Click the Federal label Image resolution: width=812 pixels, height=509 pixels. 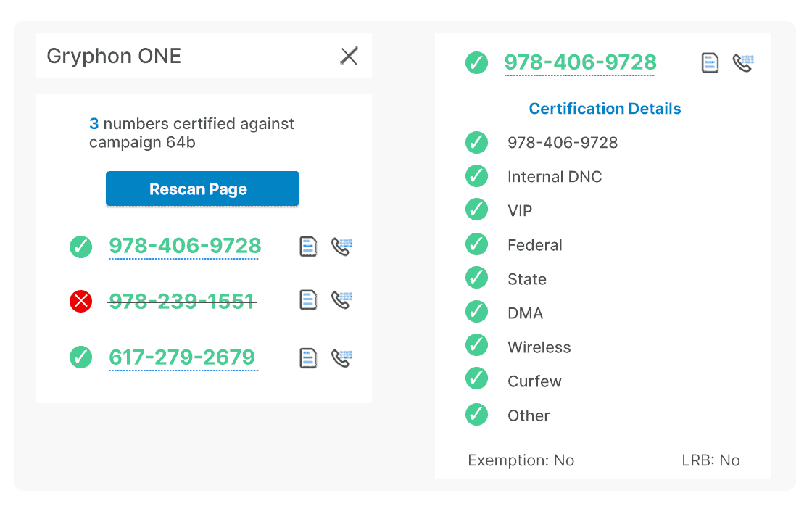click(x=535, y=246)
